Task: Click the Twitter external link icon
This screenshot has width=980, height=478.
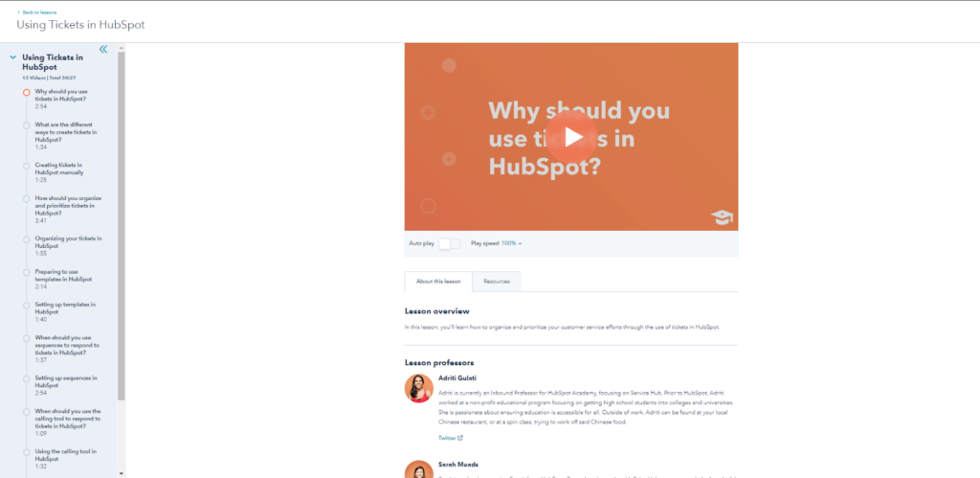Action: (460, 438)
